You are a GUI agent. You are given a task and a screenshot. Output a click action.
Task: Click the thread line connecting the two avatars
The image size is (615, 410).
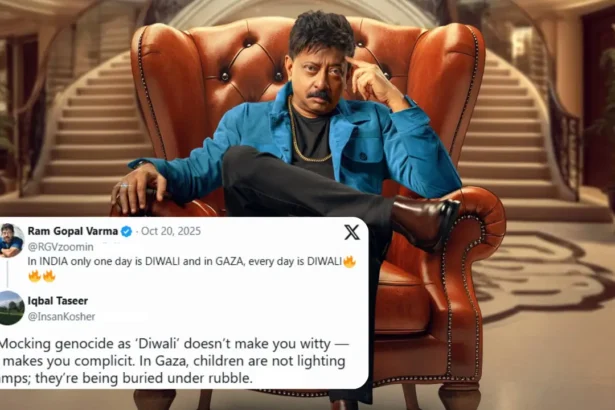click(x=7, y=273)
